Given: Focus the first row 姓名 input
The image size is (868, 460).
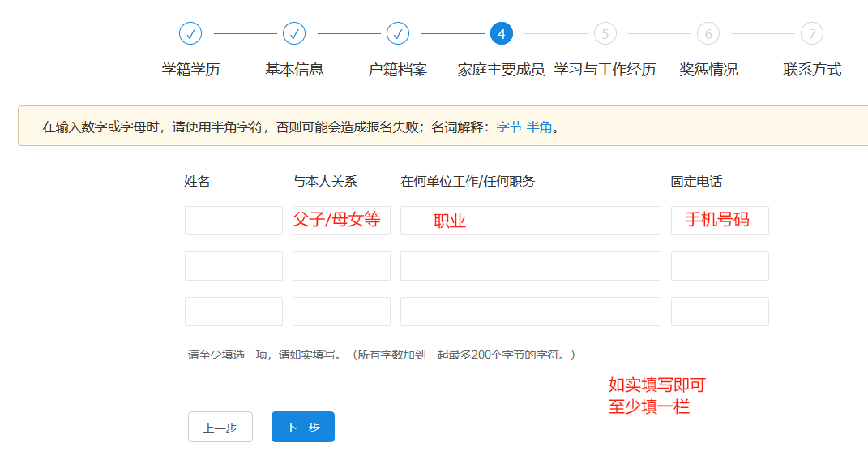Looking at the screenshot, I should 233,221.
